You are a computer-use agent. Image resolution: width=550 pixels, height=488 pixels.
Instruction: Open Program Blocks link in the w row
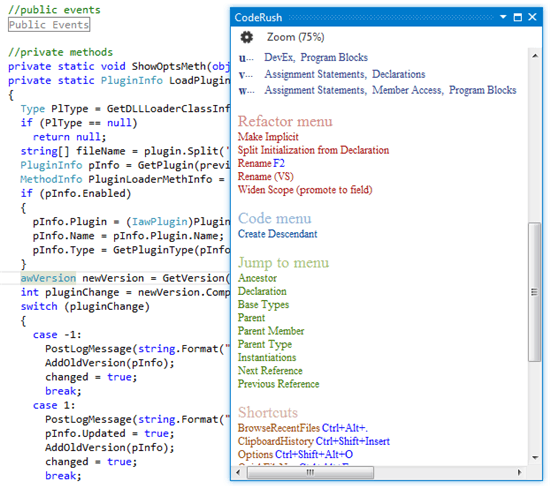pyautogui.click(x=483, y=90)
